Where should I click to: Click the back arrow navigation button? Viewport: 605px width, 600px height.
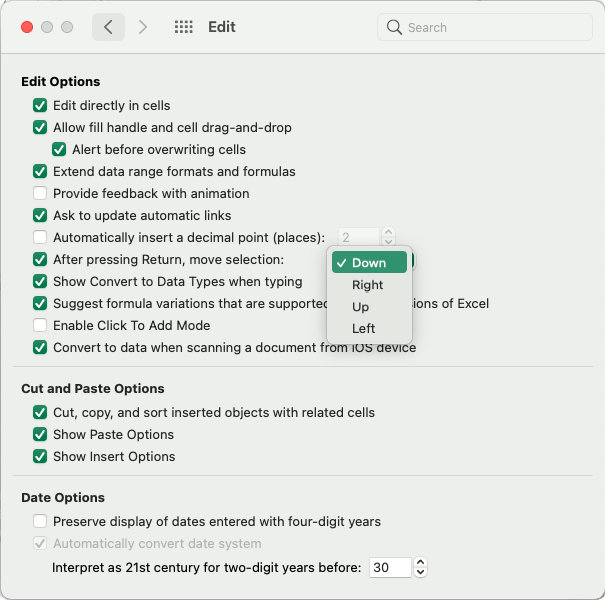coord(108,27)
